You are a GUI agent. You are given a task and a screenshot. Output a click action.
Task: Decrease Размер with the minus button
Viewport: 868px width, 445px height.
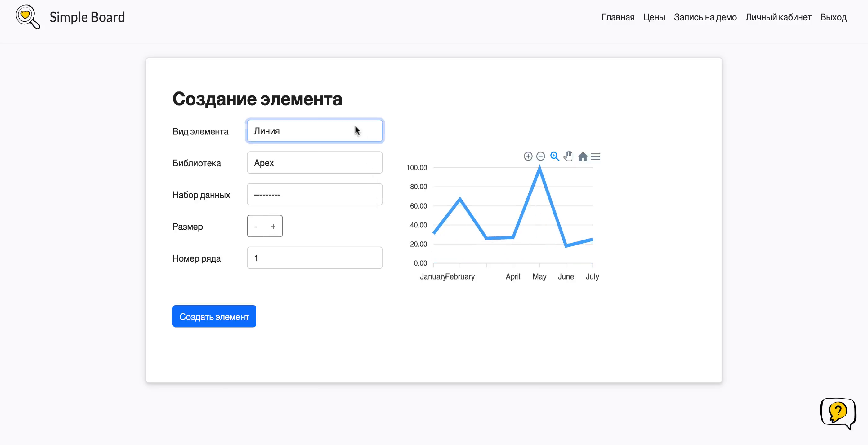(256, 226)
